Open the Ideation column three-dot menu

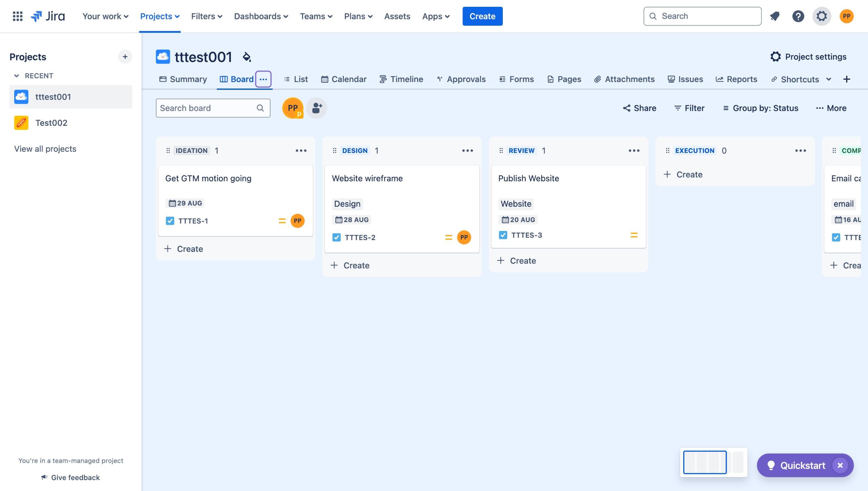coord(301,151)
